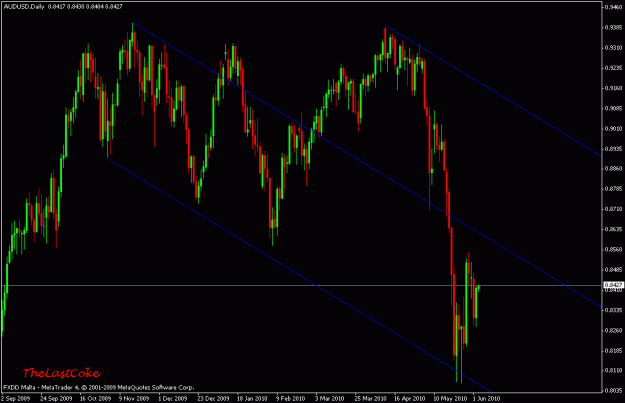Click the 1 Jun 2010 date label
The width and height of the screenshot is (625, 403).
[x=486, y=398]
